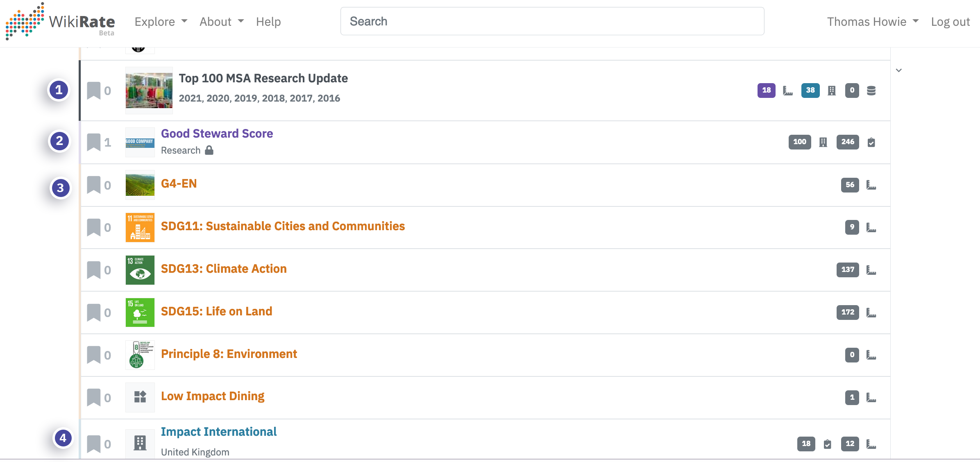Click the blue 38 companies badge
The height and width of the screenshot is (462, 980).
[x=810, y=90]
